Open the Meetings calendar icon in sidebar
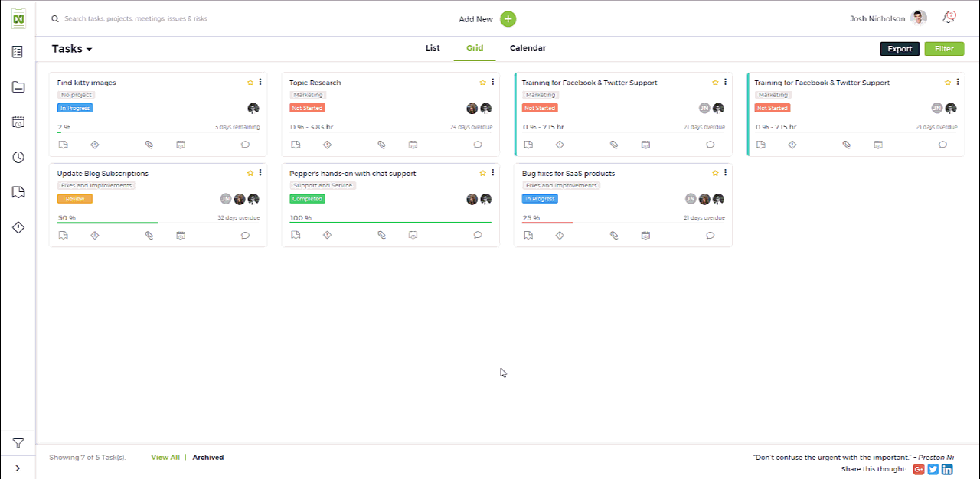The image size is (980, 479). point(18,122)
